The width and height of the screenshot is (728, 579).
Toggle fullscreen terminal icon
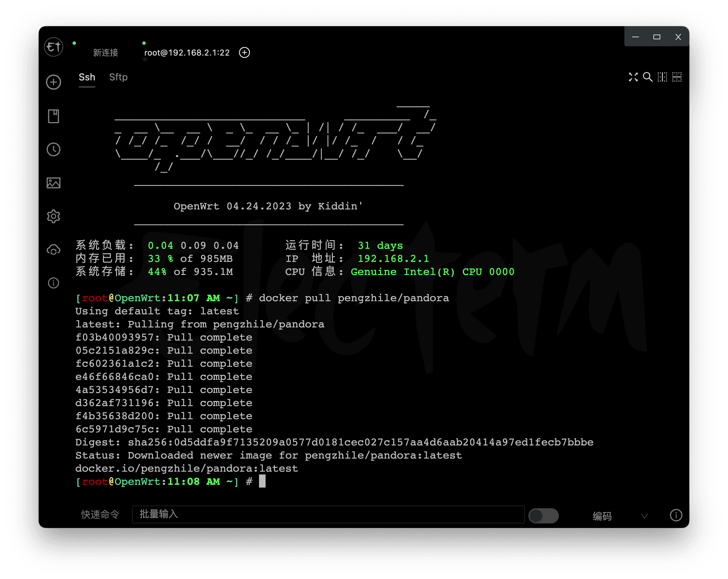pos(633,77)
